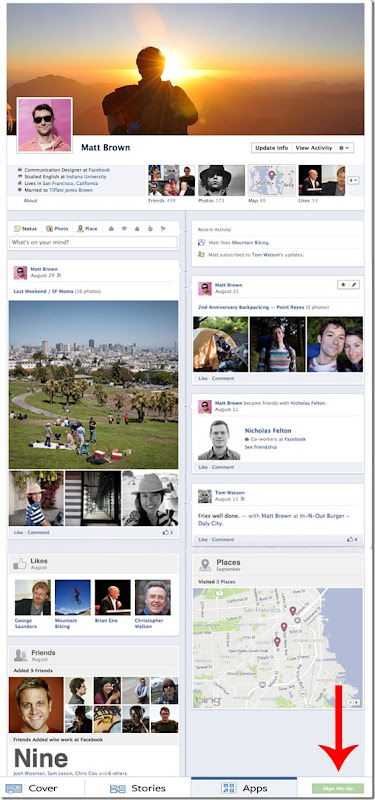Click Nicholas Felton's black and white portrait

(219, 440)
